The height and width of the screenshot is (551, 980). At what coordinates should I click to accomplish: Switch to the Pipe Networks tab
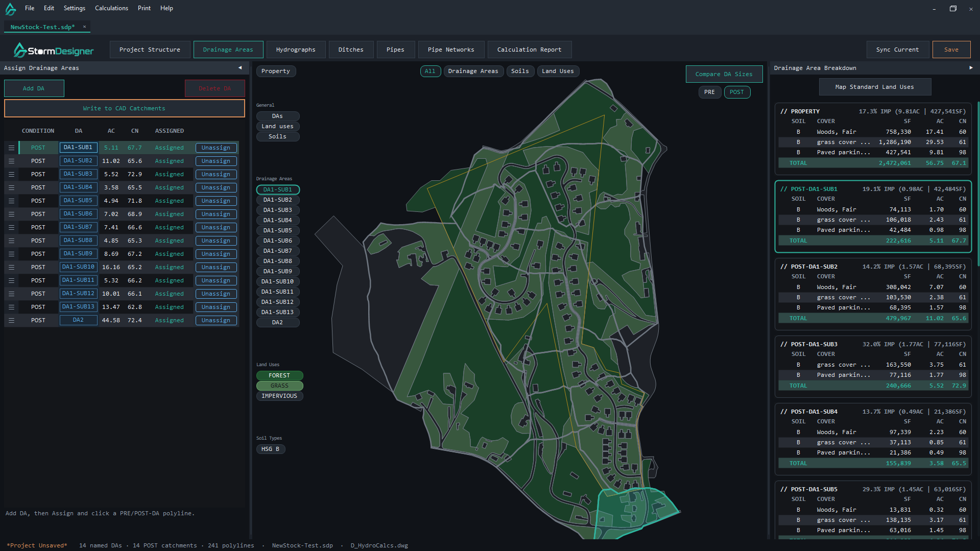(x=451, y=50)
